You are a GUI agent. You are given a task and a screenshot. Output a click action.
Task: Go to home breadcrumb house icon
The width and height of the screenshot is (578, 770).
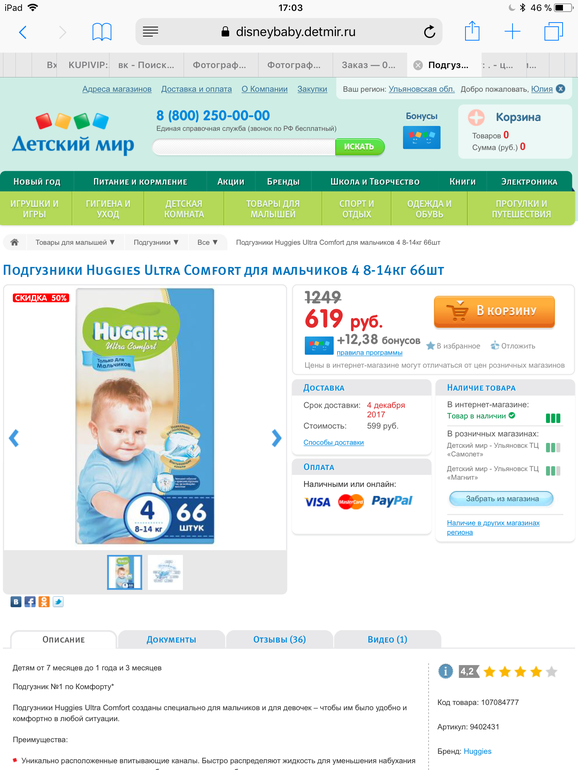[x=15, y=242]
